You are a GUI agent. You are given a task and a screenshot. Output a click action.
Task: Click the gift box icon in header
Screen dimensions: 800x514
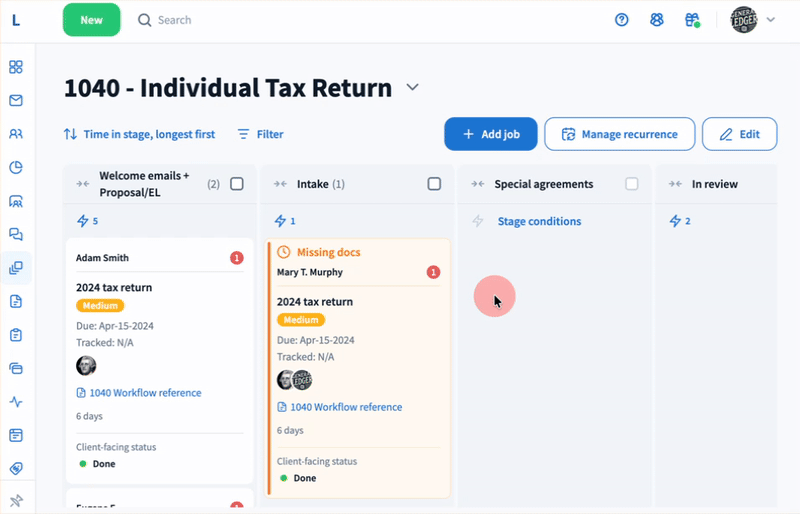click(x=691, y=20)
